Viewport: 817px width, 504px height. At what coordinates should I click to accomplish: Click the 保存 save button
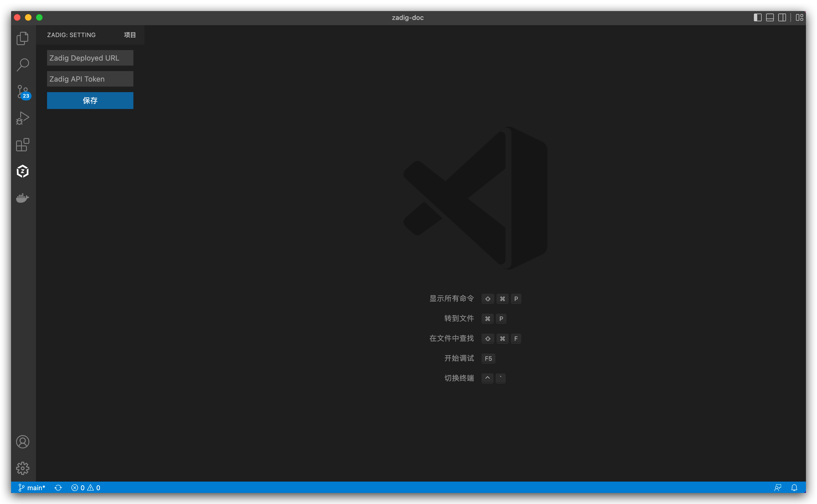[90, 100]
